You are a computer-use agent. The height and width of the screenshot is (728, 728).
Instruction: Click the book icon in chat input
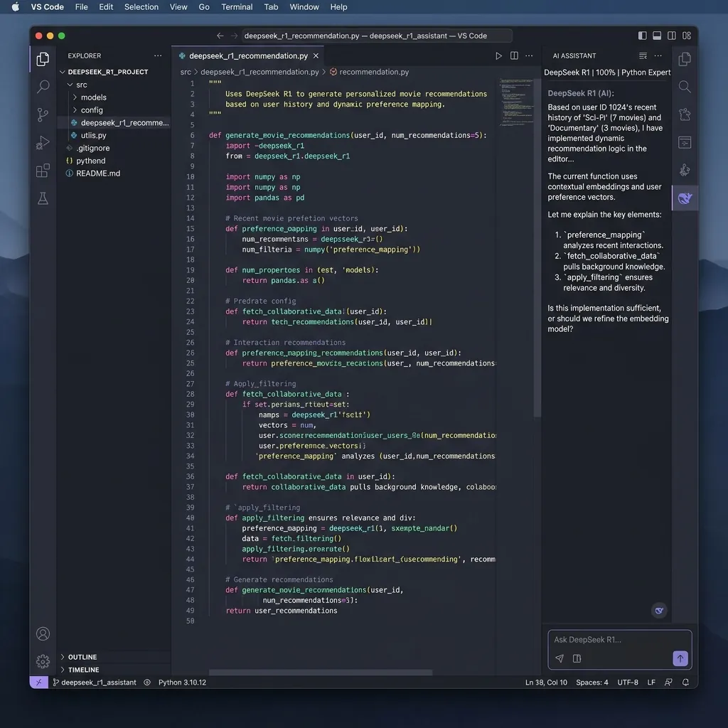tap(577, 658)
